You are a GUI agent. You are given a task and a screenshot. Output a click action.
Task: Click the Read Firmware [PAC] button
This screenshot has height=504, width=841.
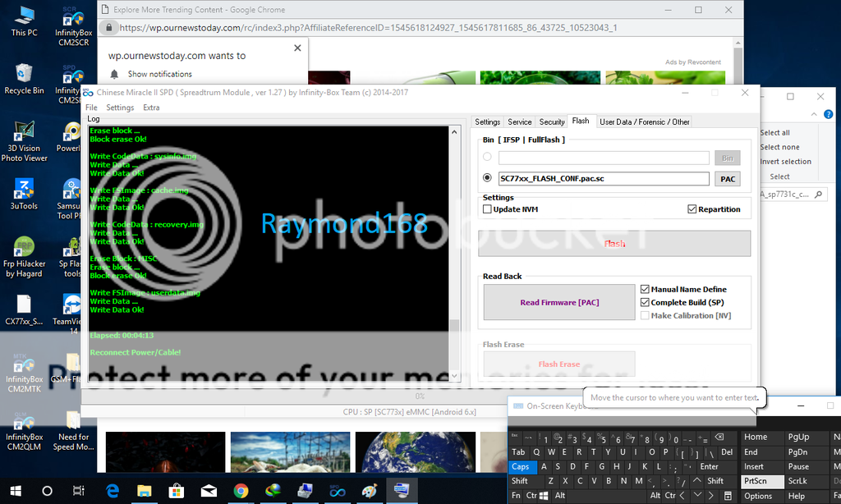tap(558, 302)
